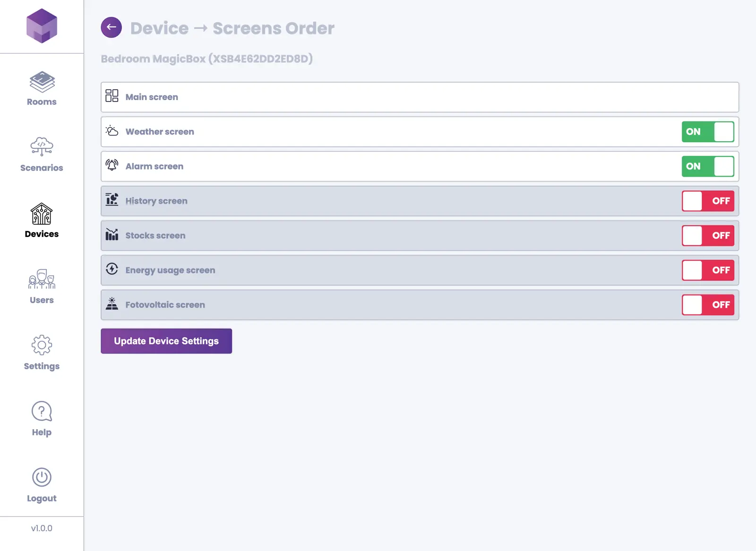The height and width of the screenshot is (551, 756).
Task: Open Settings from the sidebar
Action: point(42,353)
